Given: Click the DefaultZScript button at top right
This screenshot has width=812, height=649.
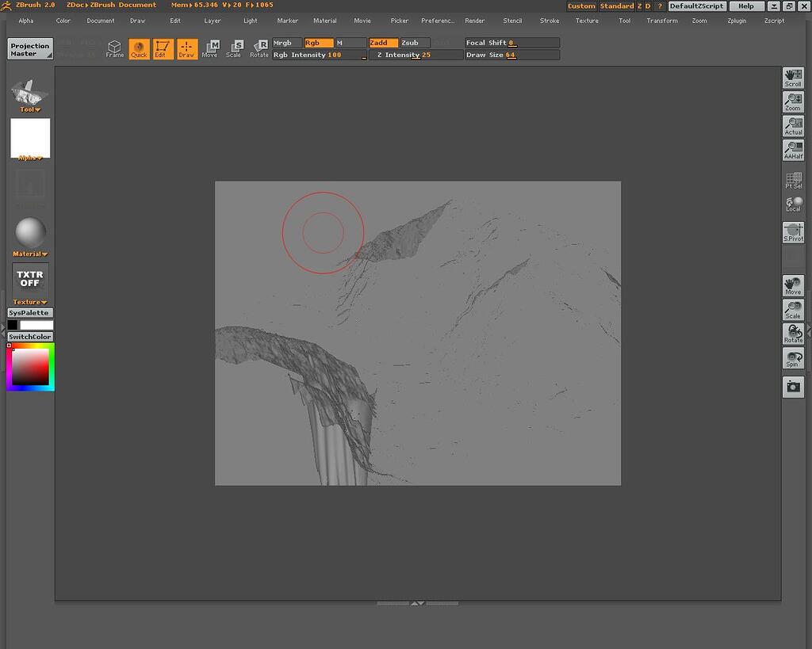Looking at the screenshot, I should (x=696, y=6).
